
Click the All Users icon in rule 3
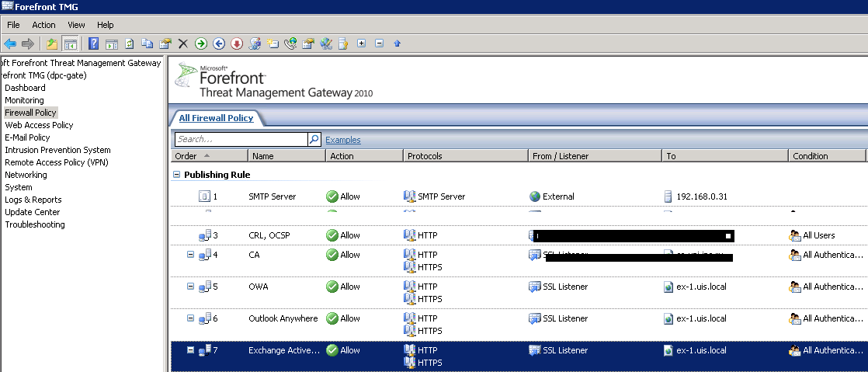795,235
